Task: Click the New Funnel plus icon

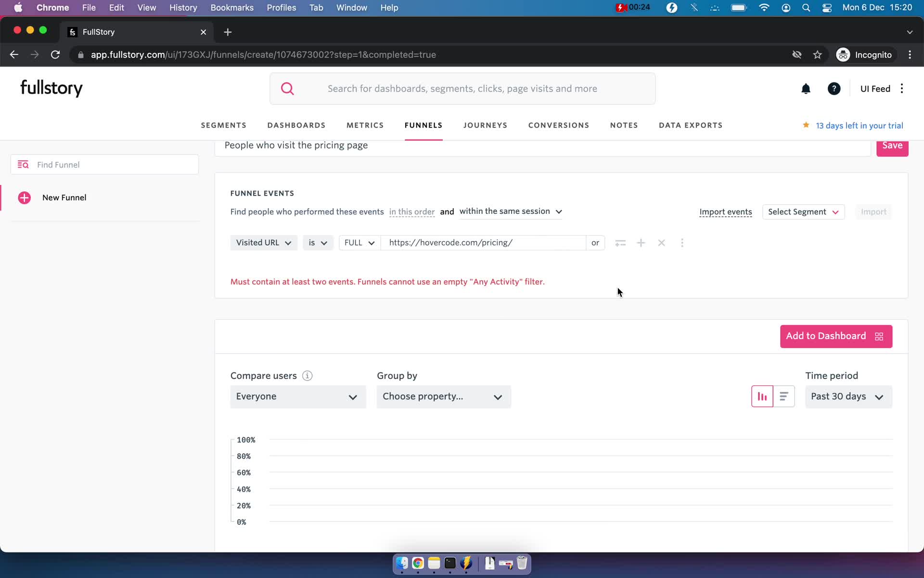Action: pos(23,197)
